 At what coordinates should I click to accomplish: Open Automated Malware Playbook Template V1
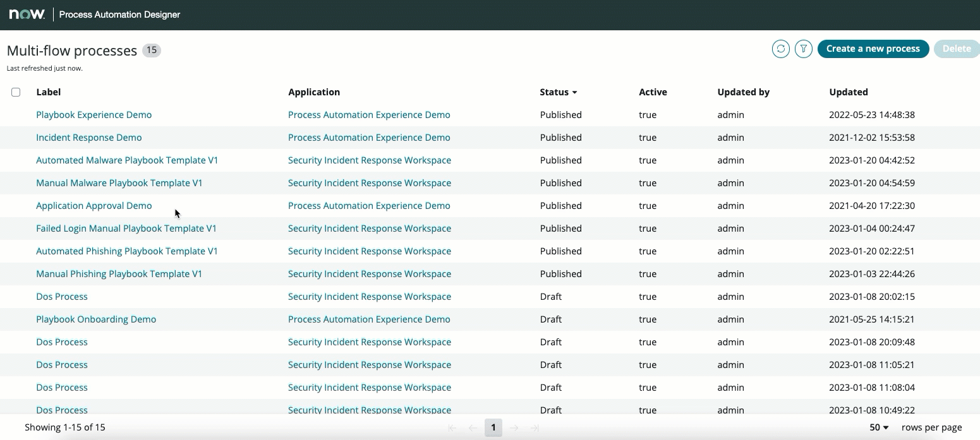click(127, 160)
